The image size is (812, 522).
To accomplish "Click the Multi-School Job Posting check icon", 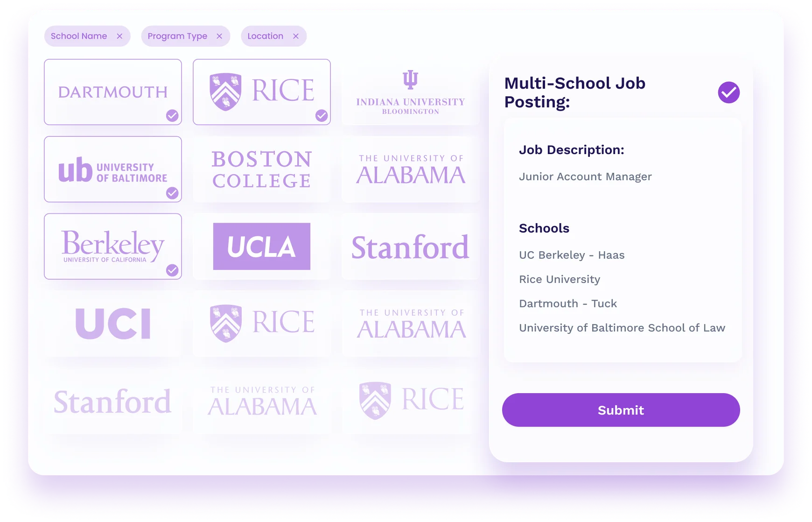I will click(728, 92).
